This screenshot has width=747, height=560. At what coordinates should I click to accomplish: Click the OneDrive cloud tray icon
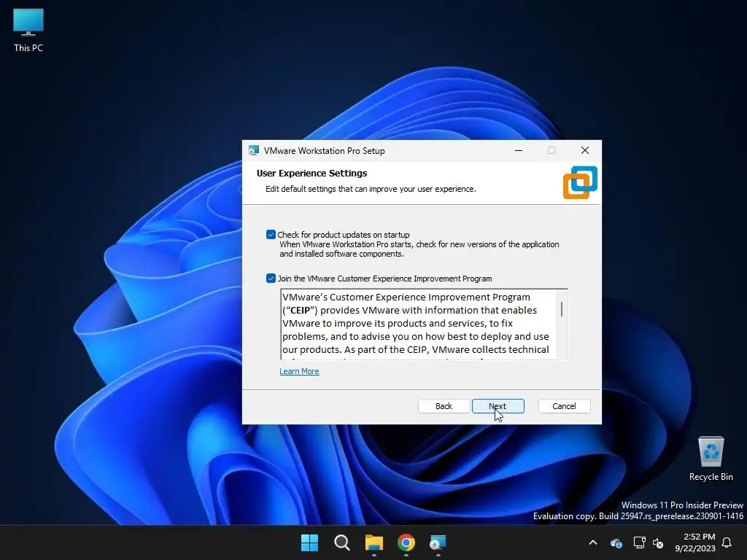click(x=616, y=542)
